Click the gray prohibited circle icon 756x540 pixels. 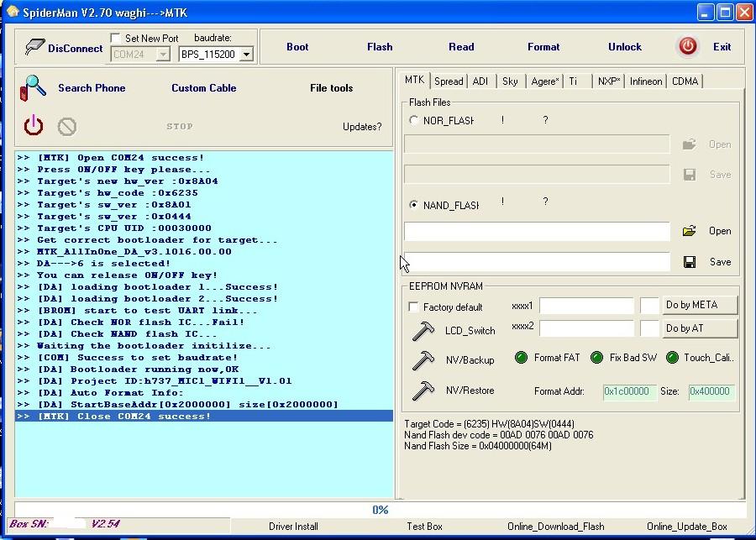coord(67,127)
